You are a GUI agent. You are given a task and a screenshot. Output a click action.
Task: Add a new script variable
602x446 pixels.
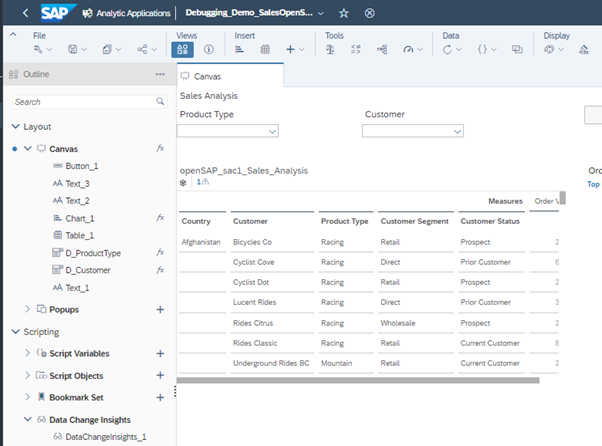pos(160,353)
